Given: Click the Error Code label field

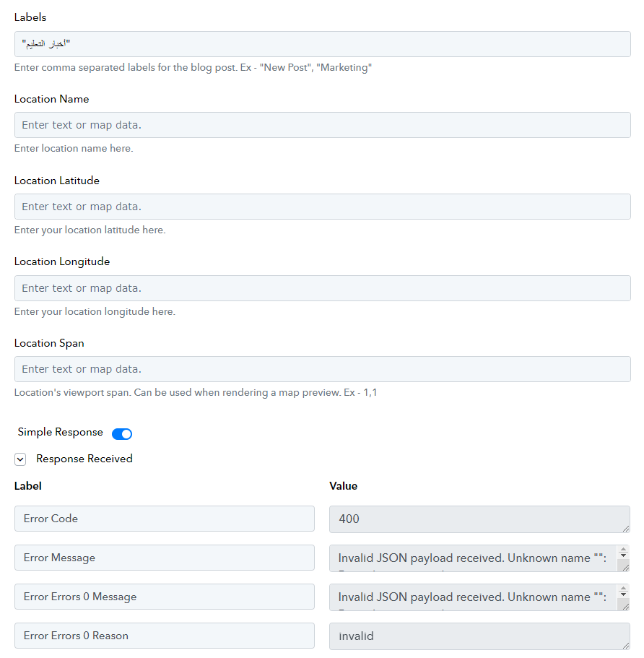Looking at the screenshot, I should (165, 519).
